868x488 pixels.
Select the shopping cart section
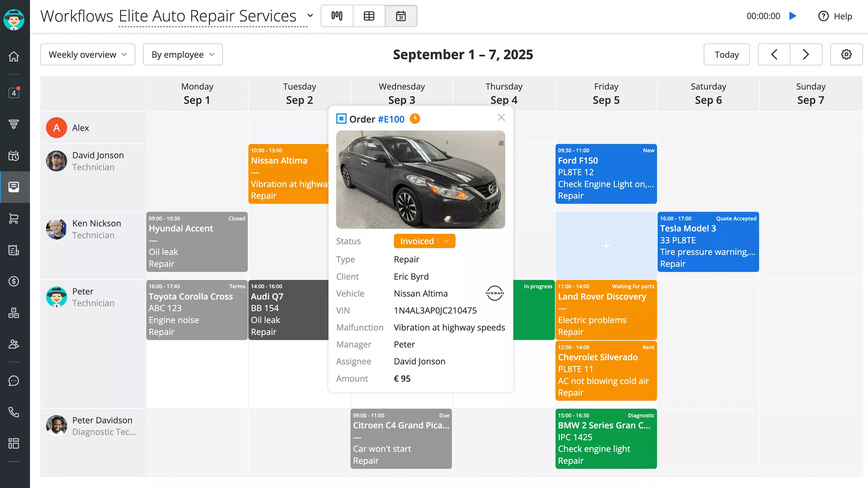[x=14, y=219]
